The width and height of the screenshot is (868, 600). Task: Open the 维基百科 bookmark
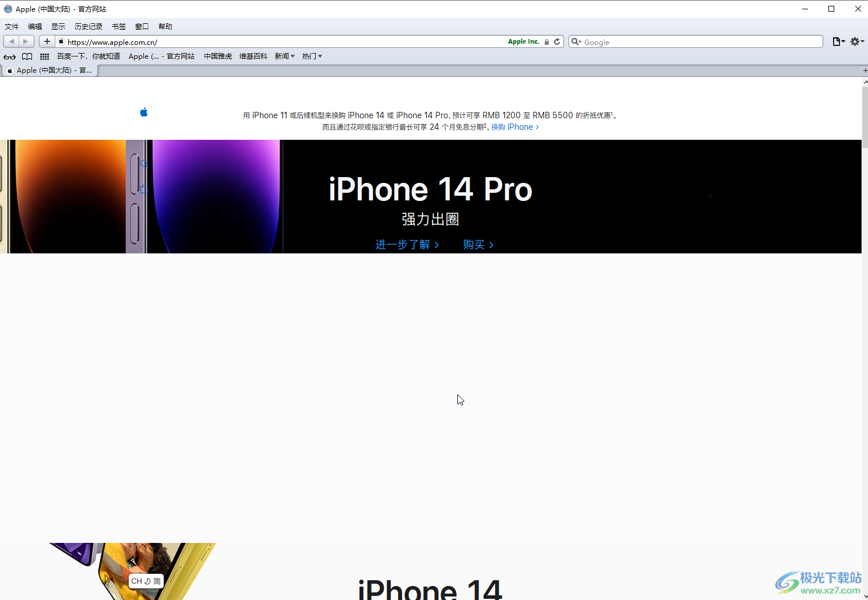click(253, 57)
